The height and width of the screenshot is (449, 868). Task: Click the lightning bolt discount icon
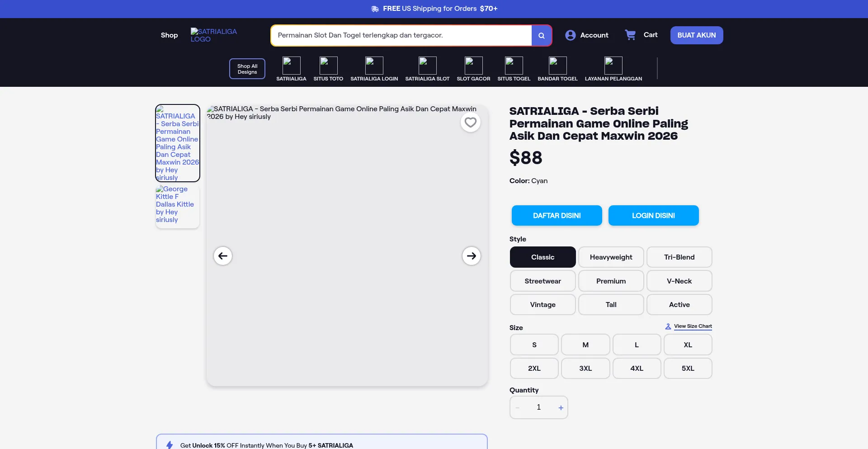[170, 445]
